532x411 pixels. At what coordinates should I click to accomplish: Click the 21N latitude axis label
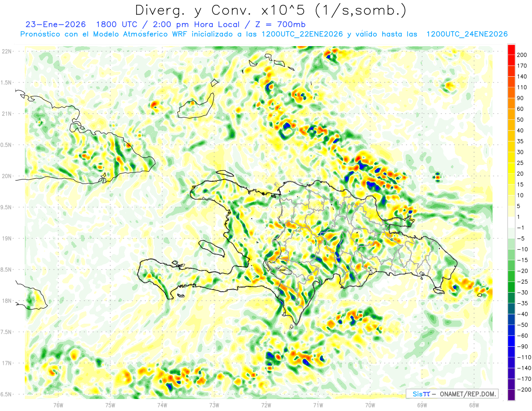point(8,114)
